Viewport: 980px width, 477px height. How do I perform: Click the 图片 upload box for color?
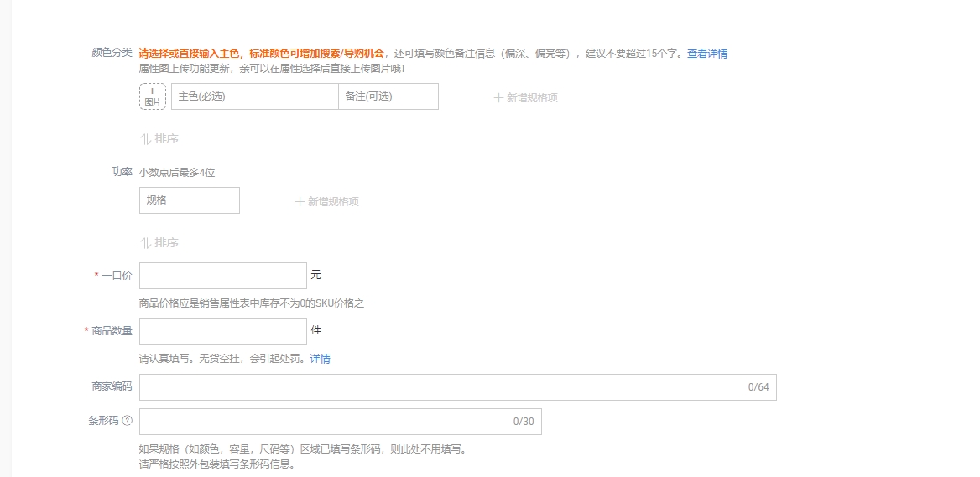153,96
